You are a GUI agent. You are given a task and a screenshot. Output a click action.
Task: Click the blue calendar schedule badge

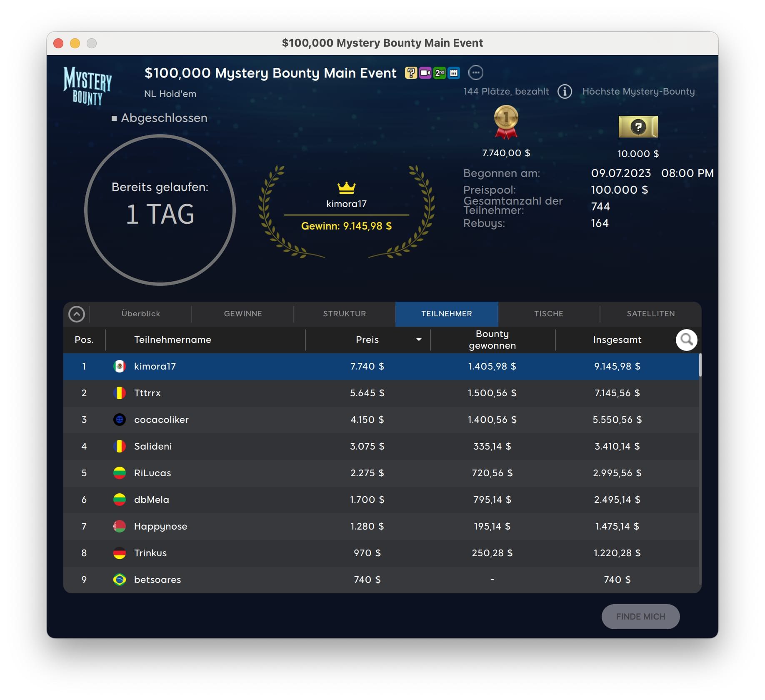(454, 73)
